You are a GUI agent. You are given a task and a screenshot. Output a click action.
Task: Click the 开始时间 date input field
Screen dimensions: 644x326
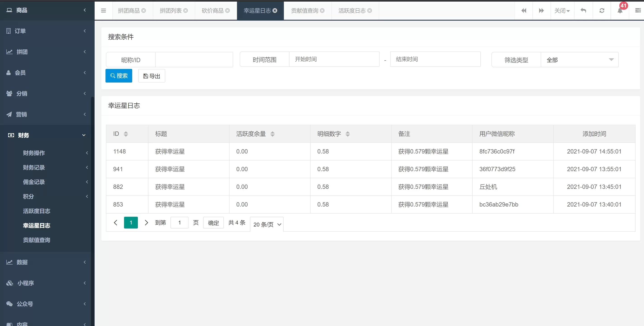tap(334, 59)
